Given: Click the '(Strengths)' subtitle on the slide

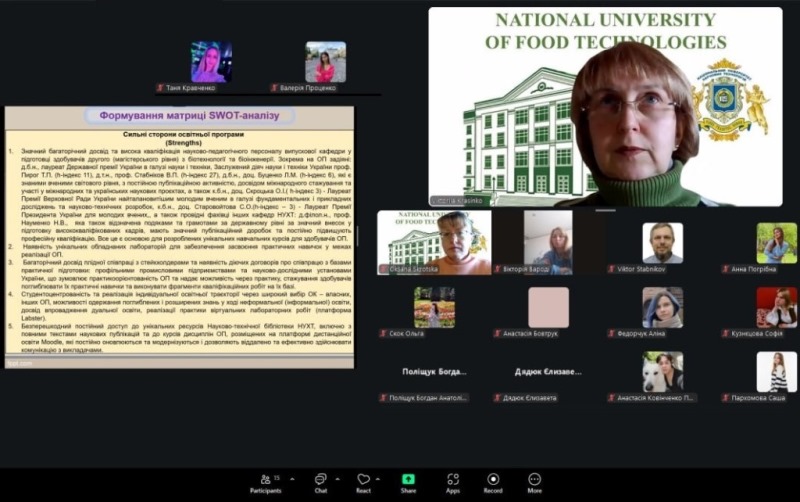Looking at the screenshot, I should coord(184,143).
